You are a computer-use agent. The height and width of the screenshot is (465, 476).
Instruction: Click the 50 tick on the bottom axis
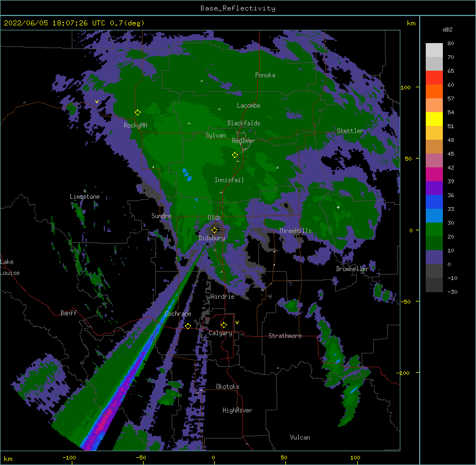(284, 457)
